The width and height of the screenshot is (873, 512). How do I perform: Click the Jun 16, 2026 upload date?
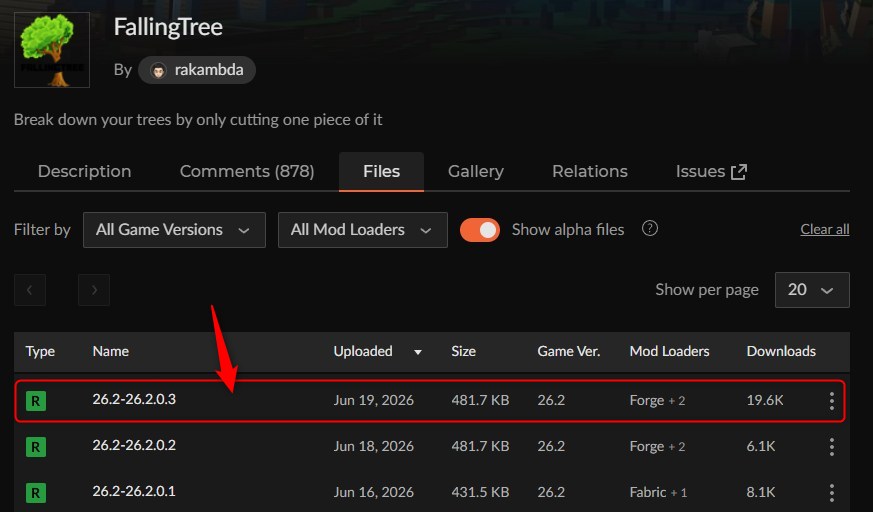pyautogui.click(x=374, y=492)
